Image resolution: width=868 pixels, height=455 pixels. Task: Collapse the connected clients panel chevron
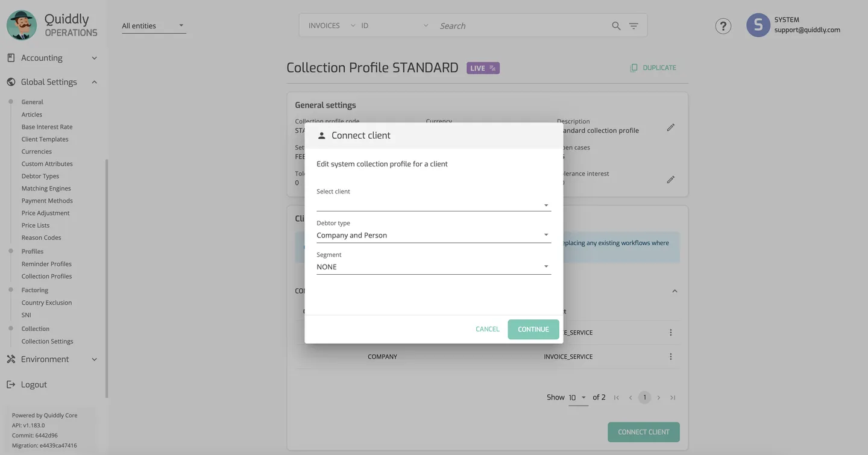[x=675, y=291]
